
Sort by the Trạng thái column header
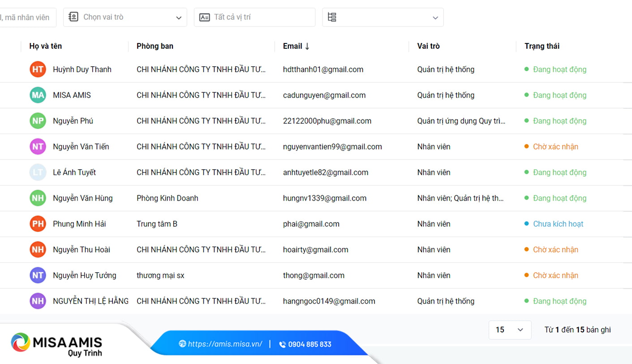pyautogui.click(x=542, y=46)
